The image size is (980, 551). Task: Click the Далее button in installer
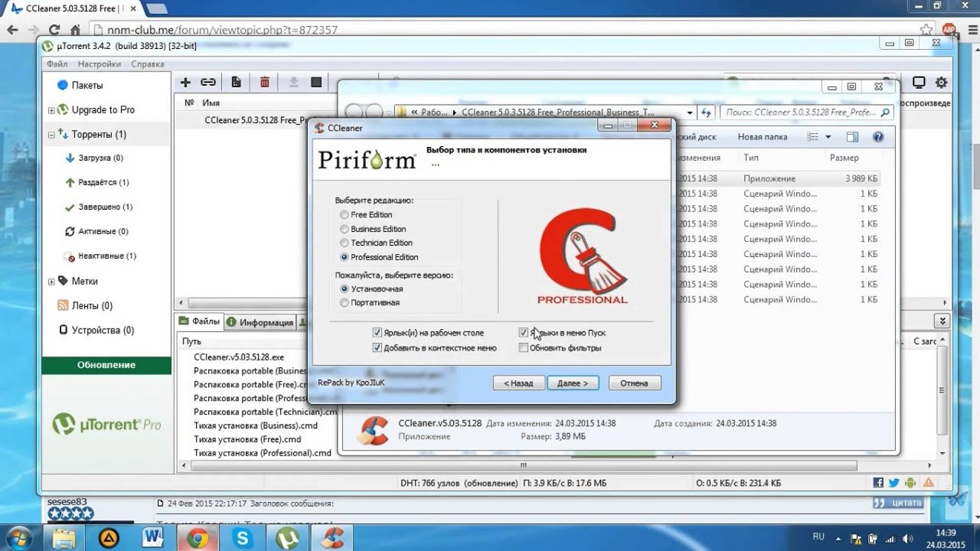click(x=573, y=383)
